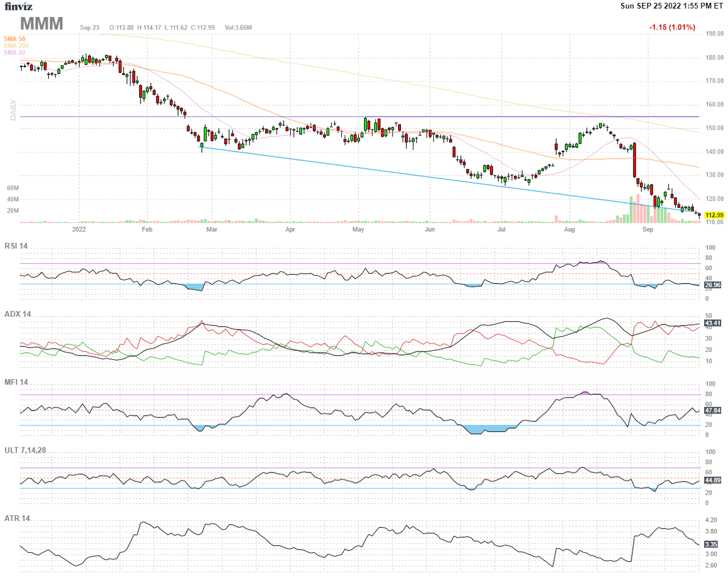Select the open price O:113.88
This screenshot has width=728, height=580.
(122, 27)
